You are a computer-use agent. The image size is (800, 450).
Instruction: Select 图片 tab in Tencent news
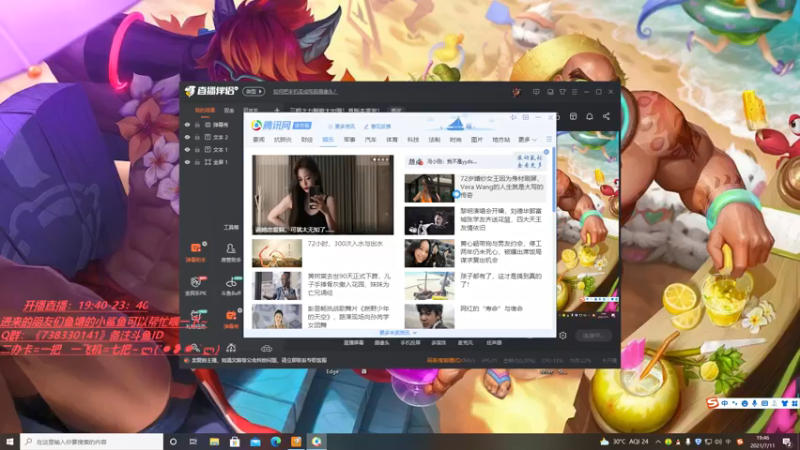tap(477, 140)
